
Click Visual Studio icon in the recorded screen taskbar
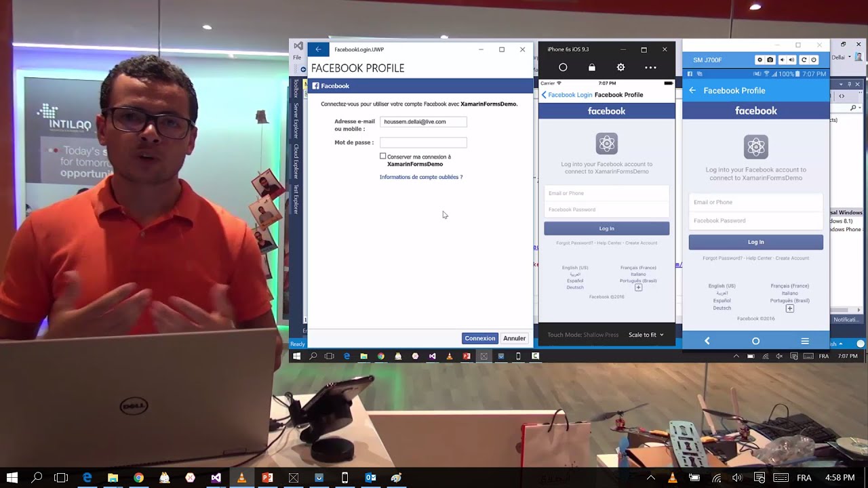(x=432, y=356)
